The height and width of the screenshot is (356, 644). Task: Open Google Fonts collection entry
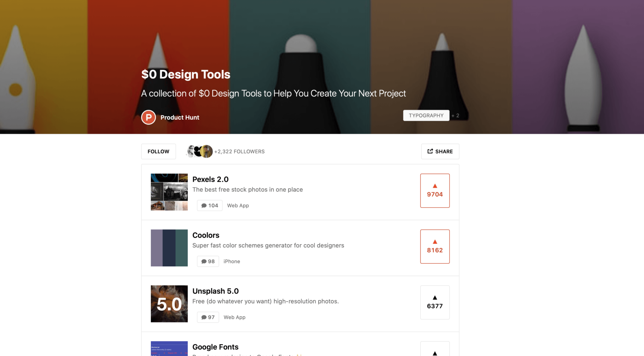coord(215,347)
